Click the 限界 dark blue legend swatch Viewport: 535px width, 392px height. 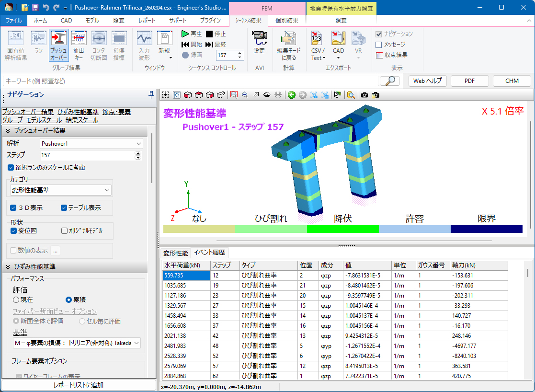pyautogui.click(x=486, y=229)
